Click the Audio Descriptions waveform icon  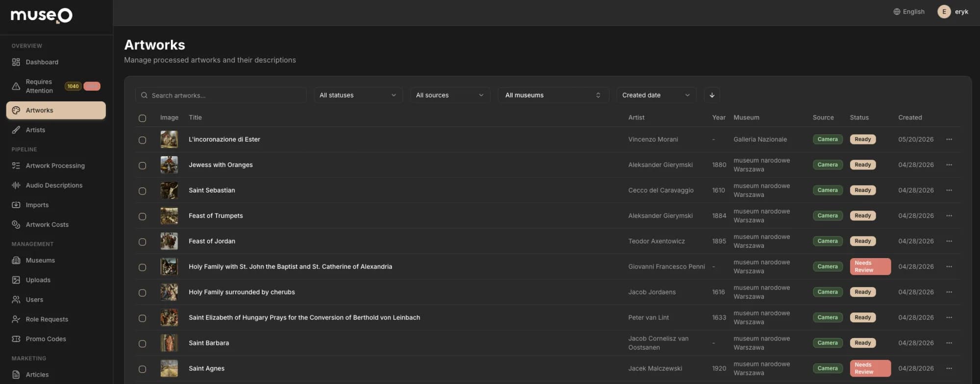pyautogui.click(x=16, y=185)
